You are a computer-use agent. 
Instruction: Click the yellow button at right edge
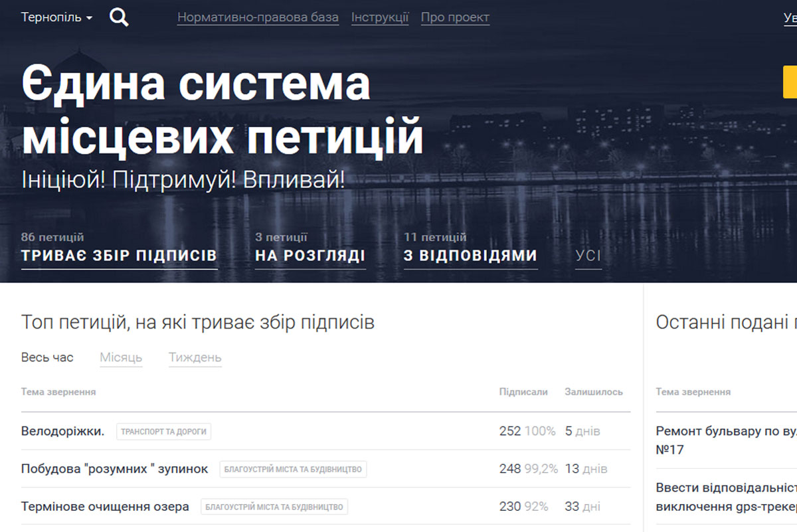click(x=790, y=82)
